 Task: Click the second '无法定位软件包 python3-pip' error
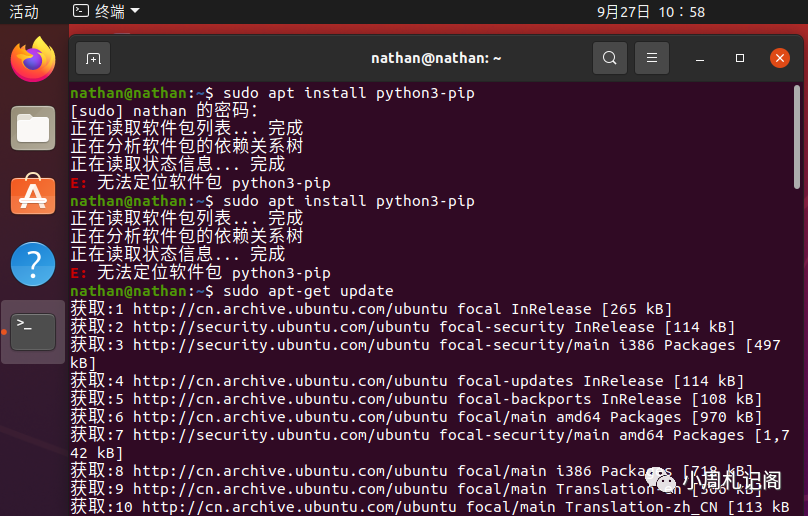pos(200,273)
